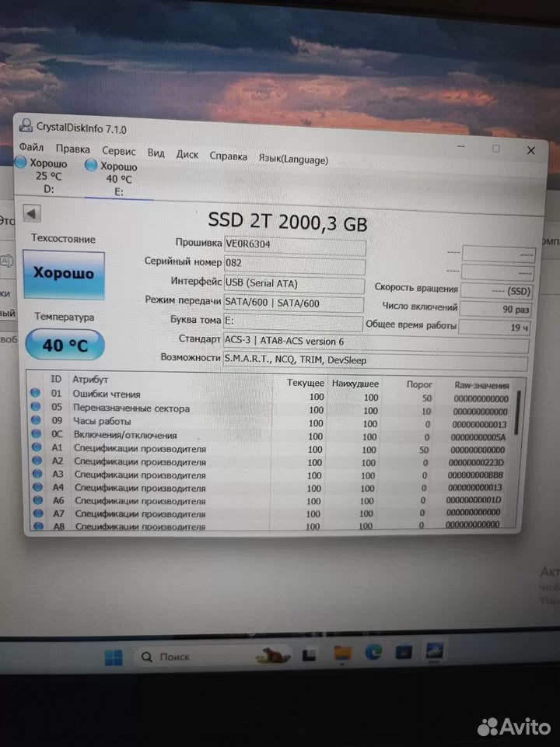Click the CrystalDiskInfo taskbar icon

pos(434,651)
